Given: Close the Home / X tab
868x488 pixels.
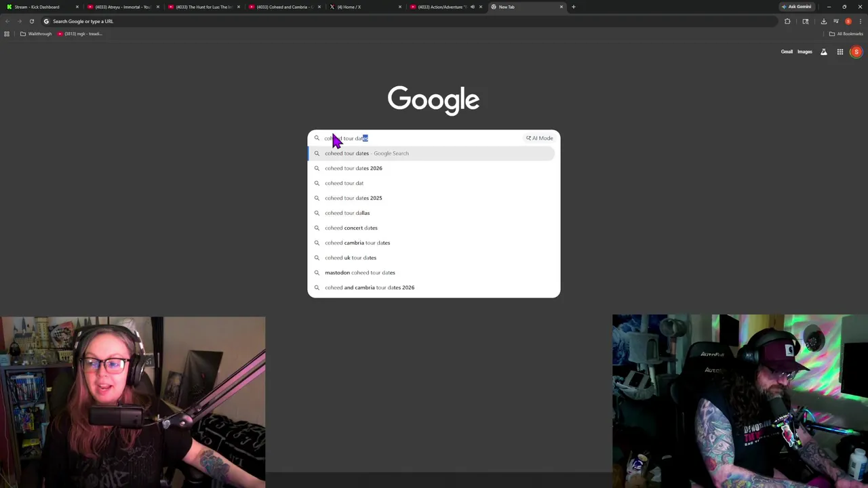Looking at the screenshot, I should click(400, 7).
